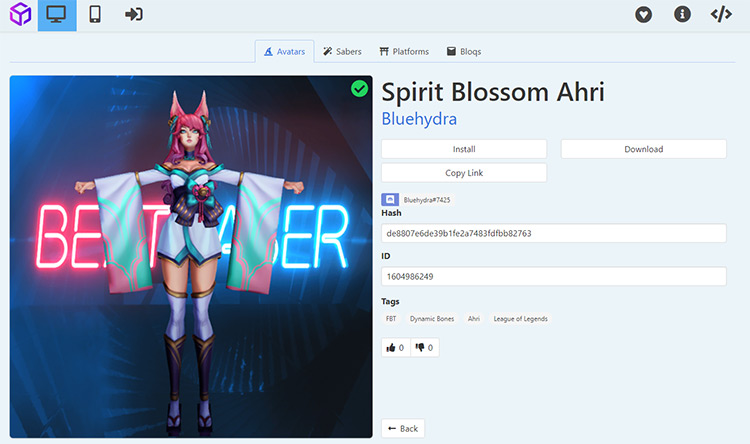Image resolution: width=750 pixels, height=444 pixels.
Task: Switch to the Sabers tab
Action: click(342, 51)
